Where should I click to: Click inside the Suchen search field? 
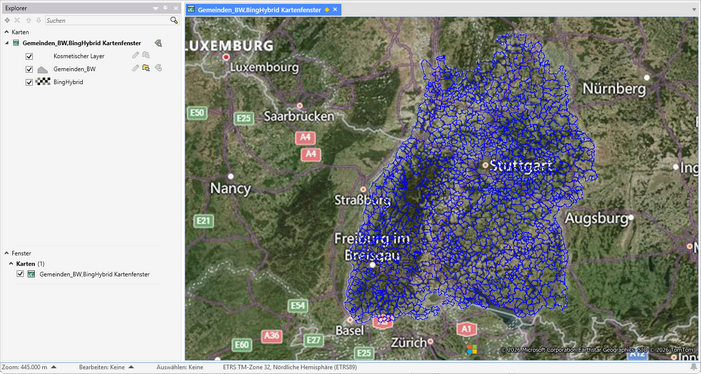point(107,21)
